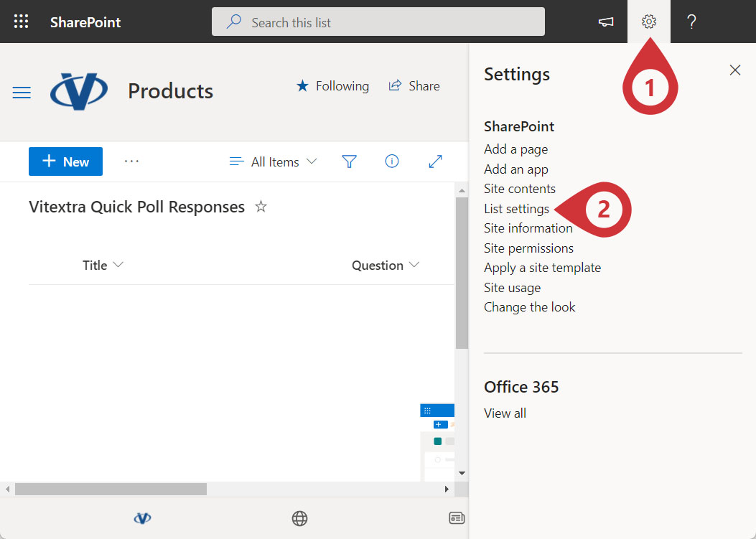Screen dimensions: 756x539
Task: Click the horizontal scroll right arrow
Action: [x=447, y=489]
